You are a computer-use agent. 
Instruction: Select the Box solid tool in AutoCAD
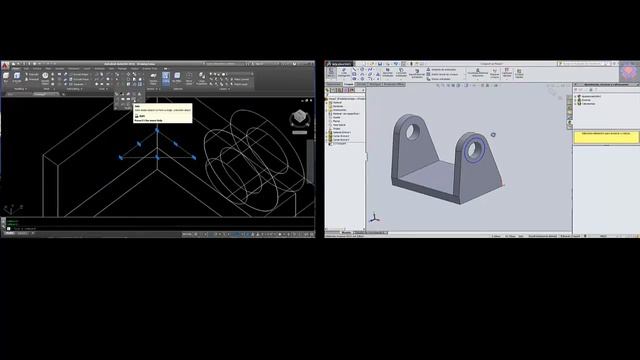pos(5,78)
